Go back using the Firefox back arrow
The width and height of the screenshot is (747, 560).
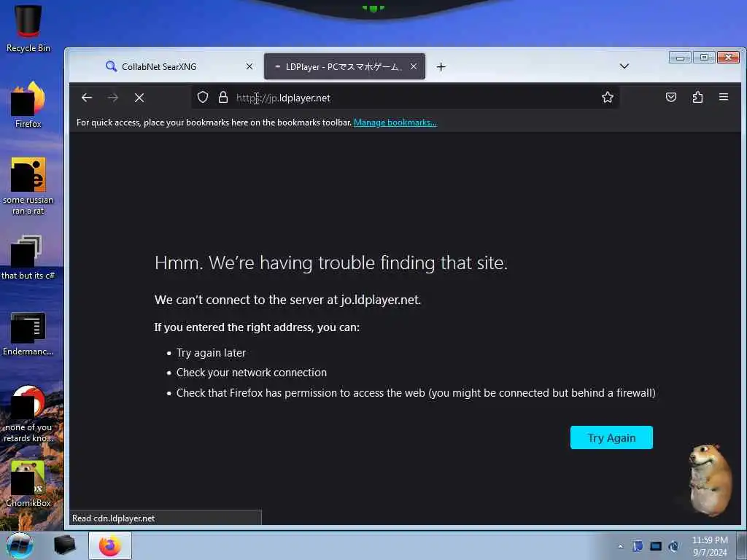pyautogui.click(x=87, y=98)
